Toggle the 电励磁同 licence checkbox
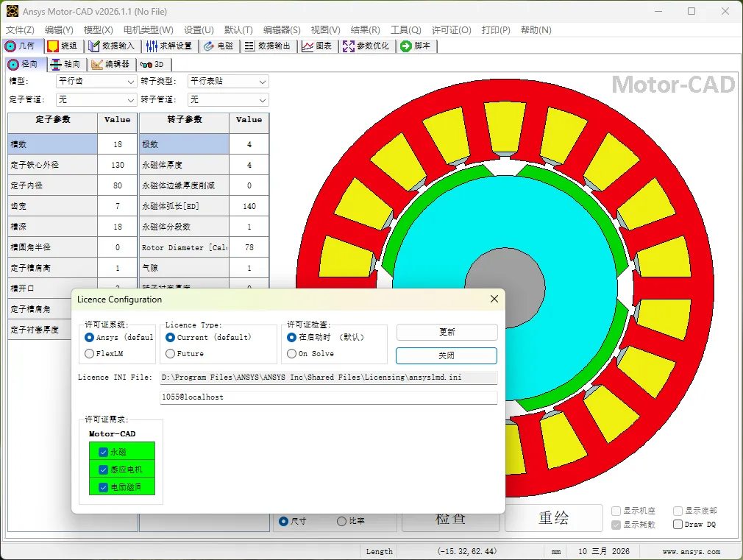 tap(103, 487)
